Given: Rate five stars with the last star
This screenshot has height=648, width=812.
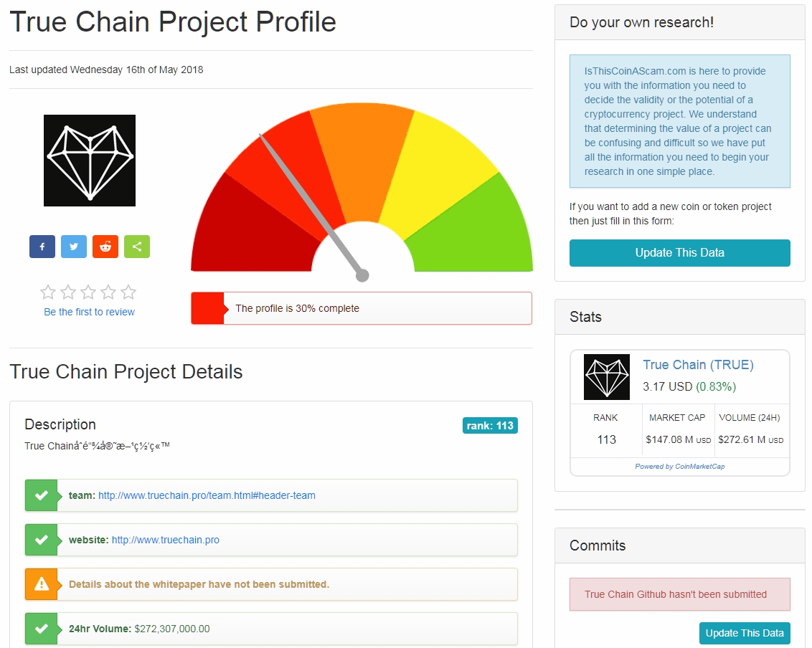Looking at the screenshot, I should (x=128, y=292).
